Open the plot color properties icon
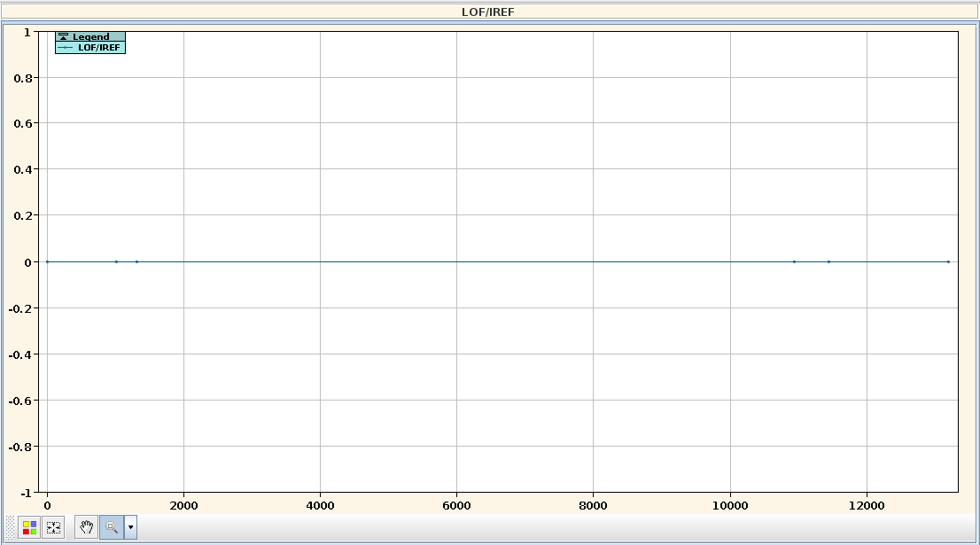This screenshot has width=980, height=545. [30, 527]
